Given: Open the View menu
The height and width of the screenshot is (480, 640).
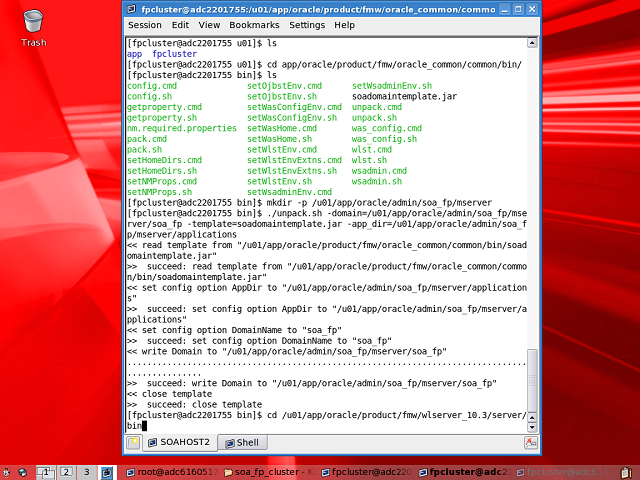Looking at the screenshot, I should 209,25.
